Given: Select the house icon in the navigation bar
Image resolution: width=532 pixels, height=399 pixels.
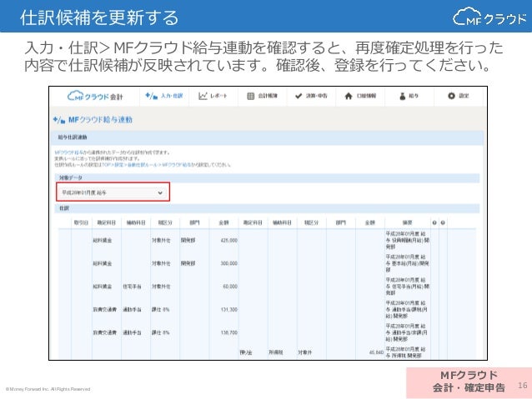Looking at the screenshot, I should [x=349, y=96].
